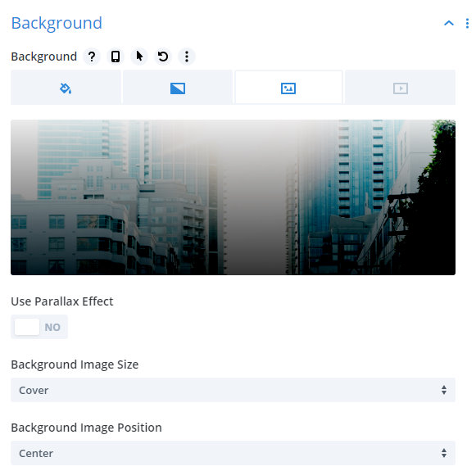Open responsive device options phone icon

(x=116, y=57)
